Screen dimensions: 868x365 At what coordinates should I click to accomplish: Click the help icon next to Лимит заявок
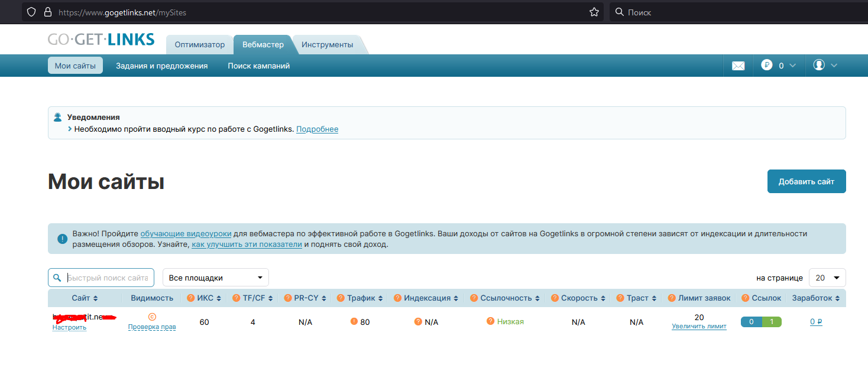tap(672, 298)
